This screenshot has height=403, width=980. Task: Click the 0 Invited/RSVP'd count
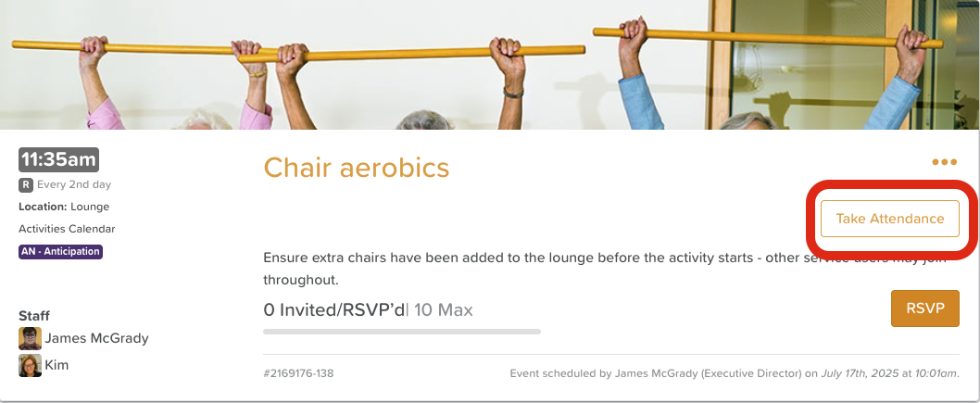tap(335, 309)
